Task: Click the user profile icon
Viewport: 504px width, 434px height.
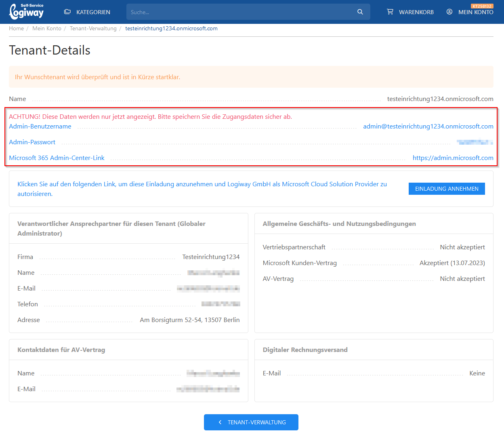Action: [449, 12]
